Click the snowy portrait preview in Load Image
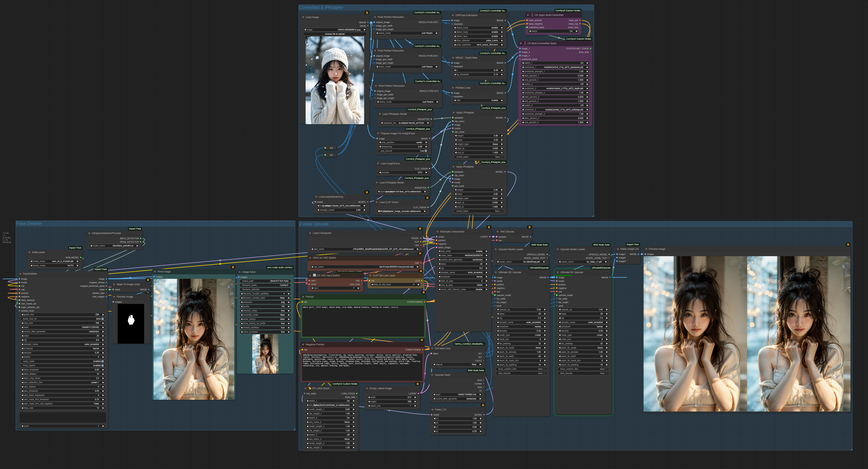 click(x=335, y=80)
